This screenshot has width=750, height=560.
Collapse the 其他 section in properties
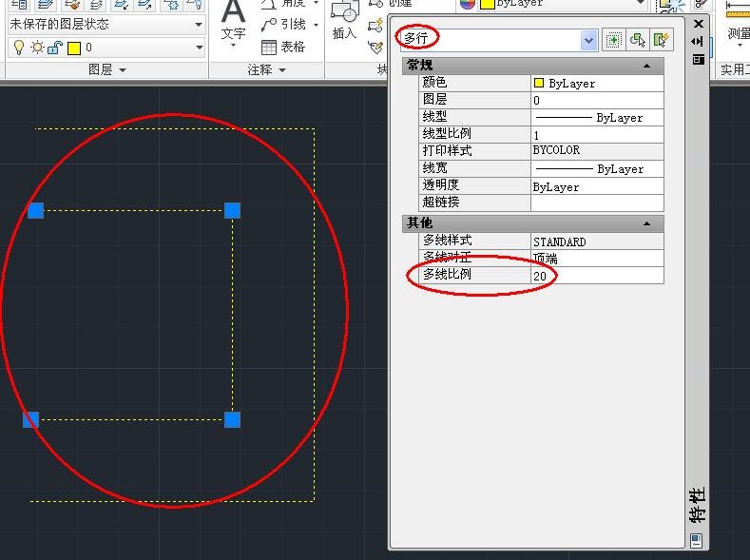tap(646, 223)
